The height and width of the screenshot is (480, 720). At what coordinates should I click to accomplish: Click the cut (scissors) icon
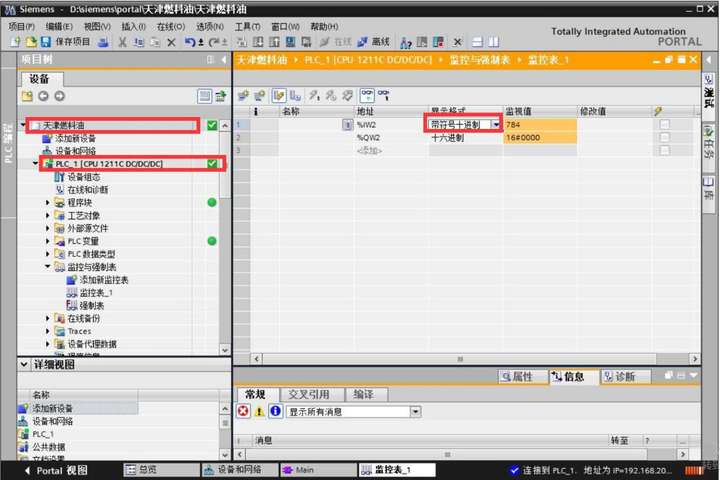pos(122,42)
